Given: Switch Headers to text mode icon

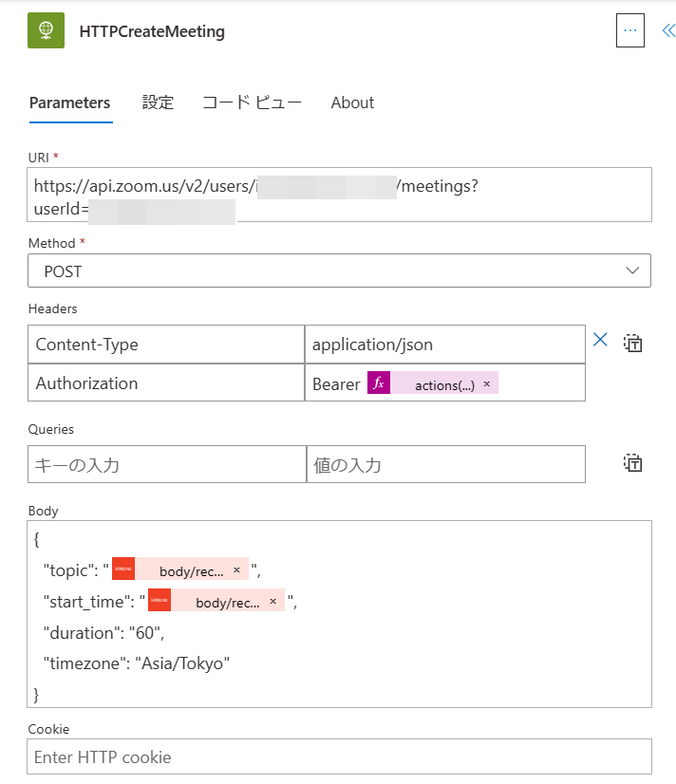Looking at the screenshot, I should point(632,343).
